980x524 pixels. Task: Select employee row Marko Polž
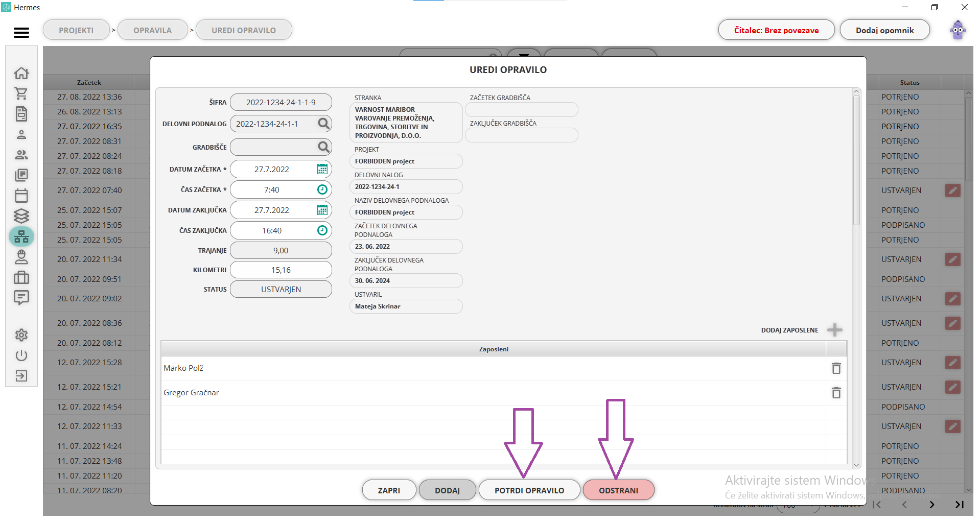[x=494, y=368]
